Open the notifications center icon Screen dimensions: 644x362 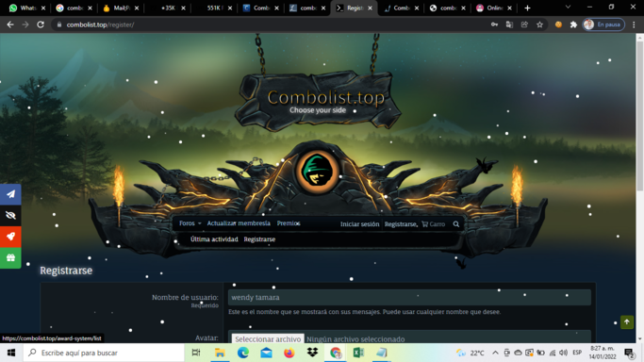(x=630, y=353)
